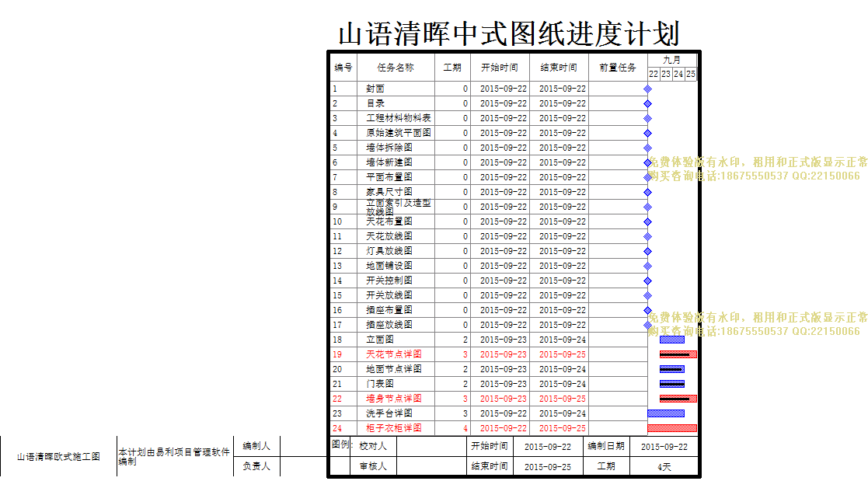Click the 负责人 label
The height and width of the screenshot is (495, 868).
256,466
